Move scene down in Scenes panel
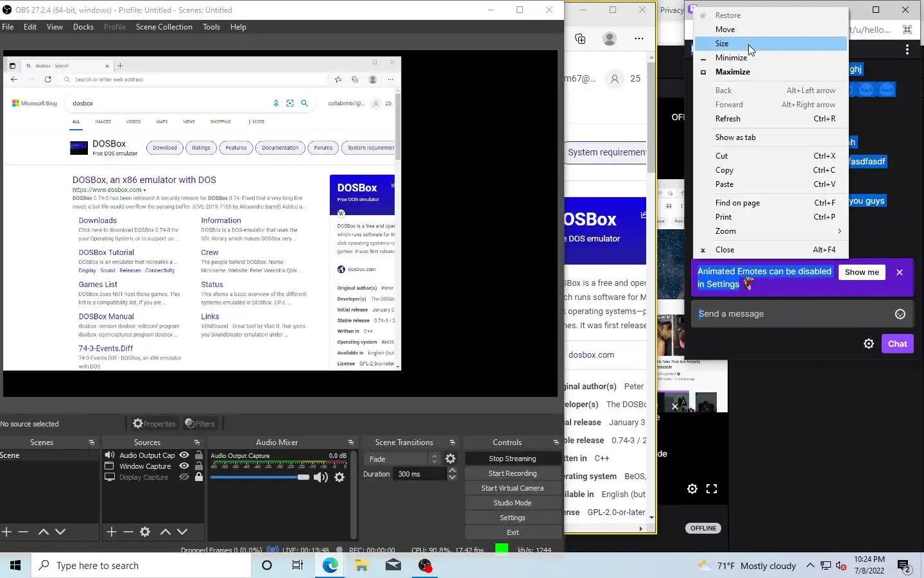This screenshot has height=578, width=924. click(x=60, y=532)
